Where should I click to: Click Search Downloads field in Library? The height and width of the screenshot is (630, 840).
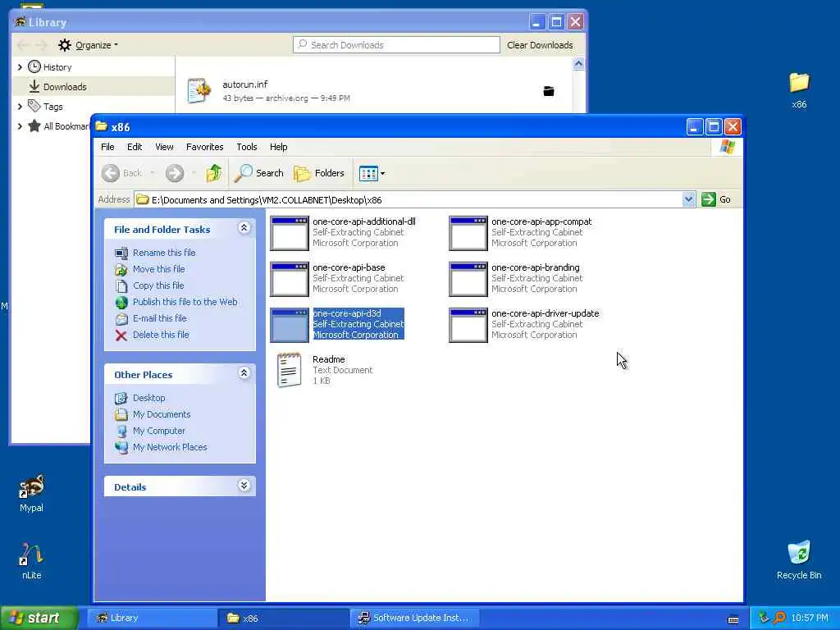pyautogui.click(x=396, y=45)
